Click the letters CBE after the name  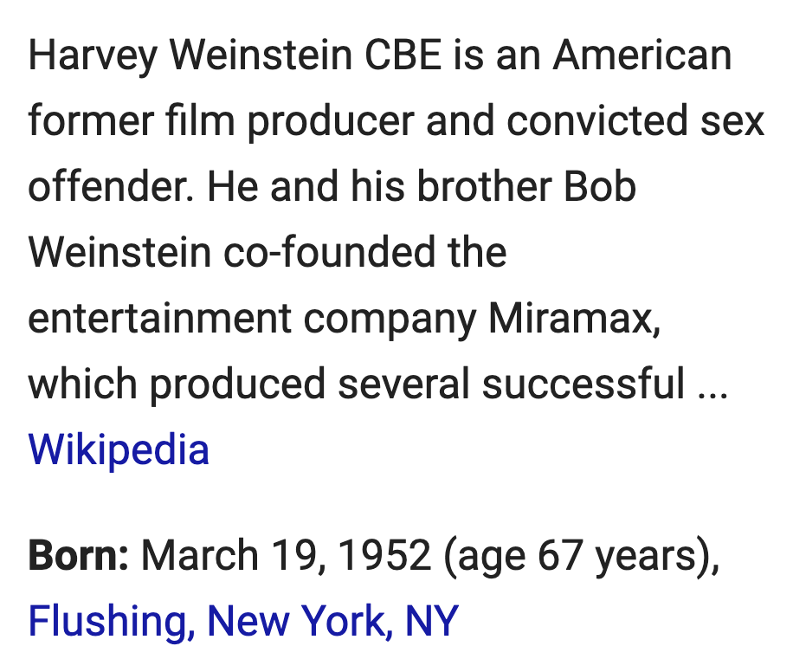coord(403,55)
